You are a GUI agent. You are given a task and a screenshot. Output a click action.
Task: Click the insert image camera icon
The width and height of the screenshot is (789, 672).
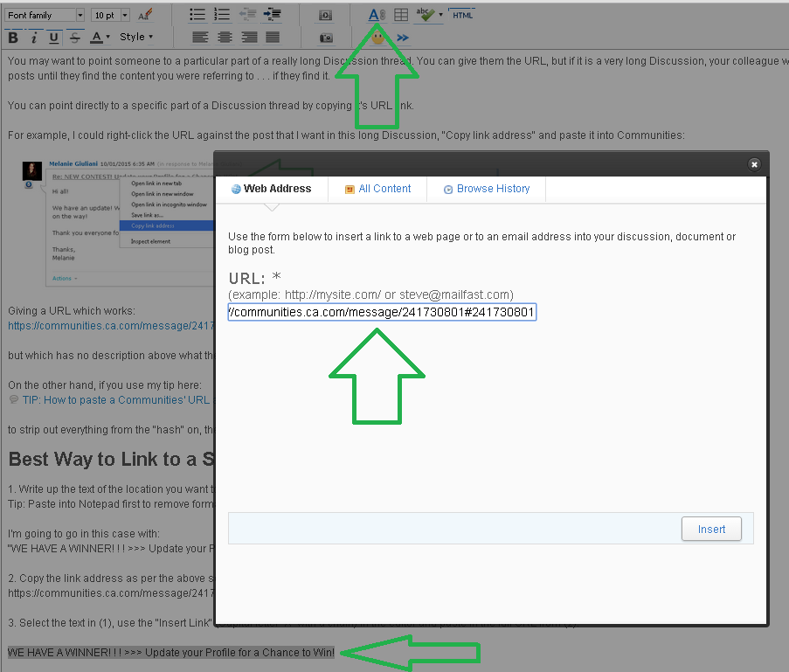[326, 38]
